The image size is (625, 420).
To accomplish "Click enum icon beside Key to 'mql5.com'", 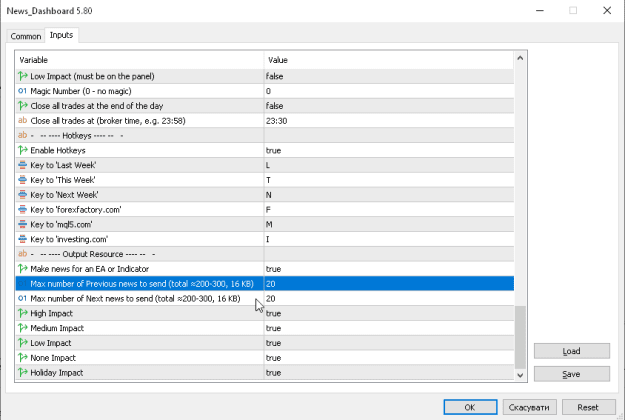I will pyautogui.click(x=23, y=224).
